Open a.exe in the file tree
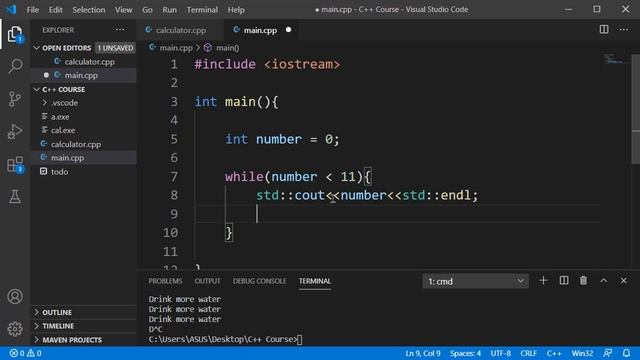This screenshot has height=360, width=640. (x=84, y=117)
